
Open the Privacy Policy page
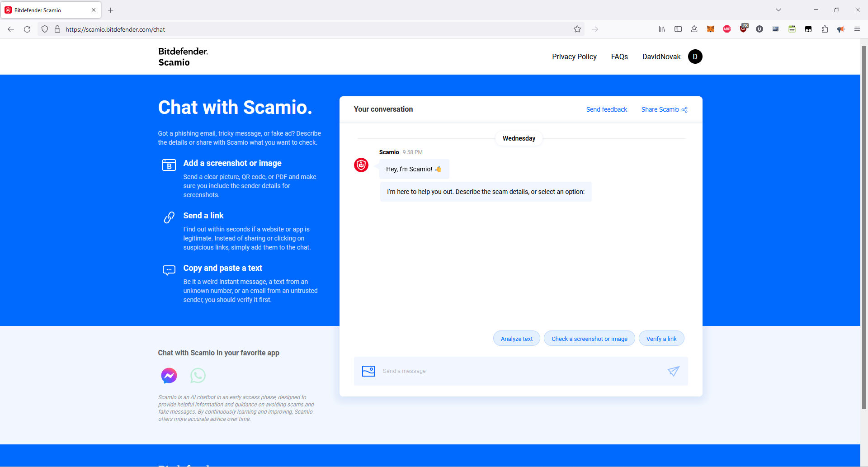pos(574,57)
